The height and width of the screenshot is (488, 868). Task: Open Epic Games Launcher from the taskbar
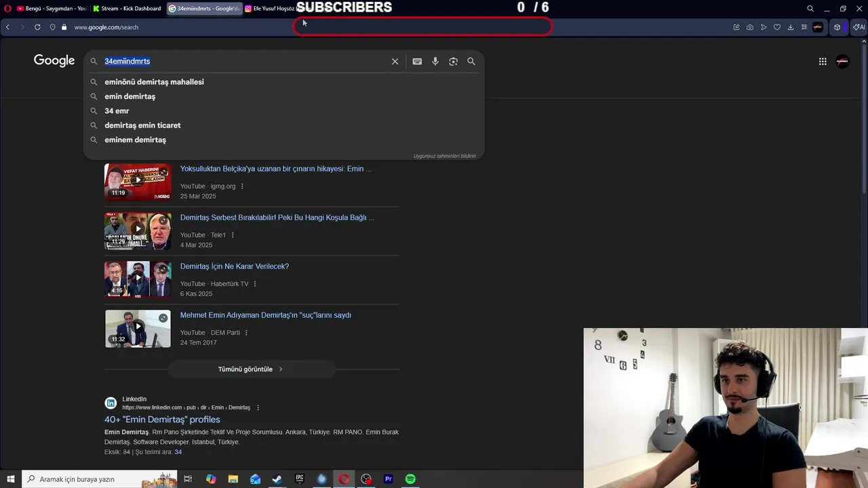[300, 479]
